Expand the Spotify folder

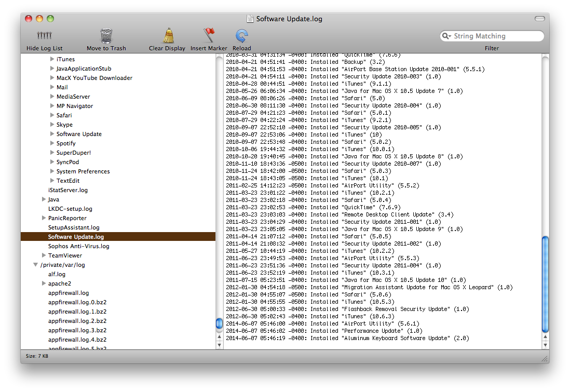(52, 143)
